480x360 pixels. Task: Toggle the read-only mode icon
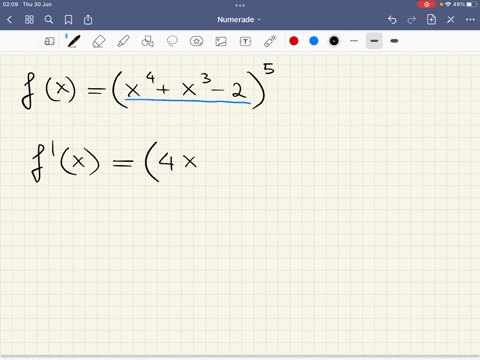49,41
